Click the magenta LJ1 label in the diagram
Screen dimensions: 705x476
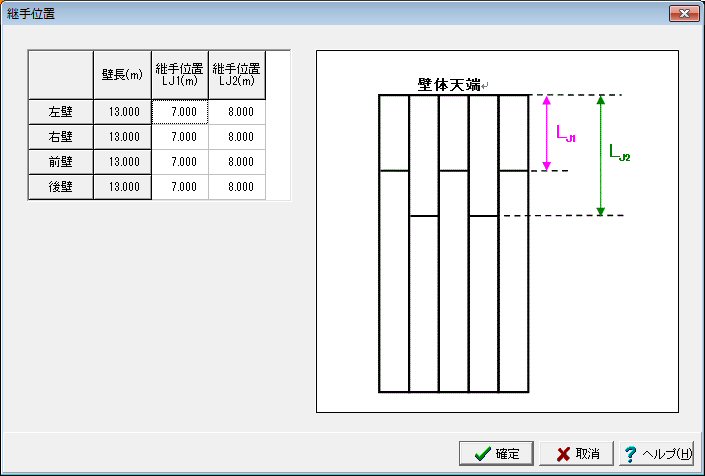tap(566, 134)
